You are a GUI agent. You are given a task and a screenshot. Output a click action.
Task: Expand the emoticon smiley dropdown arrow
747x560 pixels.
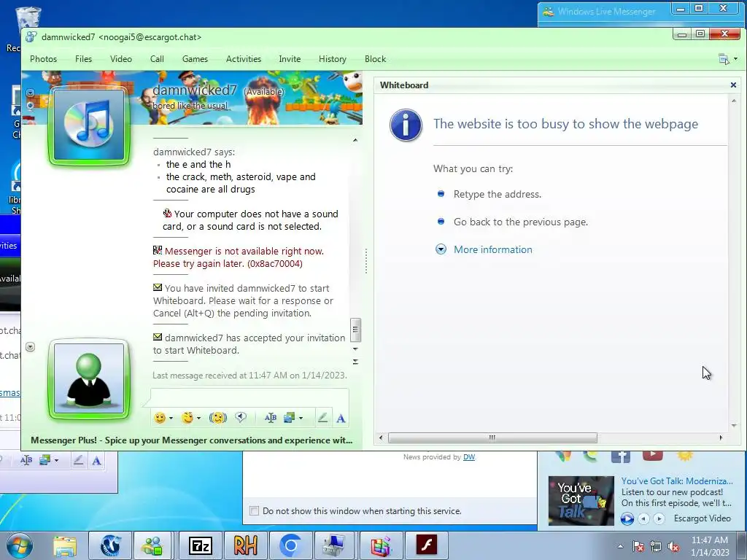171,418
